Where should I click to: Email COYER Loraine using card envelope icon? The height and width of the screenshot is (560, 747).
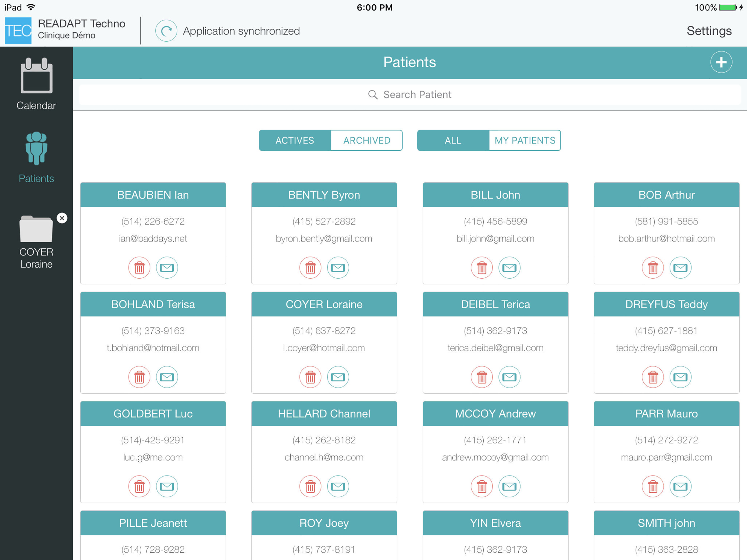[338, 377]
